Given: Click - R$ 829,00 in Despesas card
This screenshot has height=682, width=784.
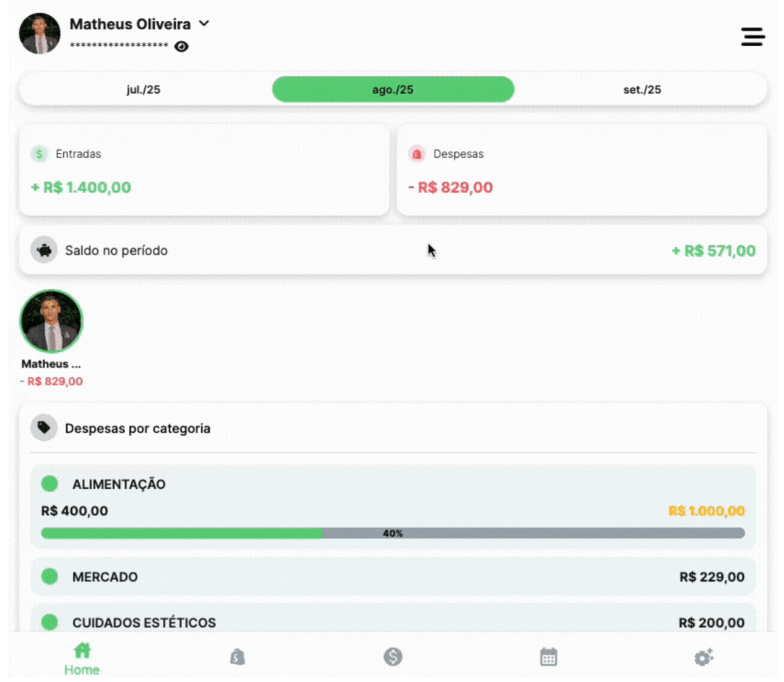Looking at the screenshot, I should (x=450, y=188).
